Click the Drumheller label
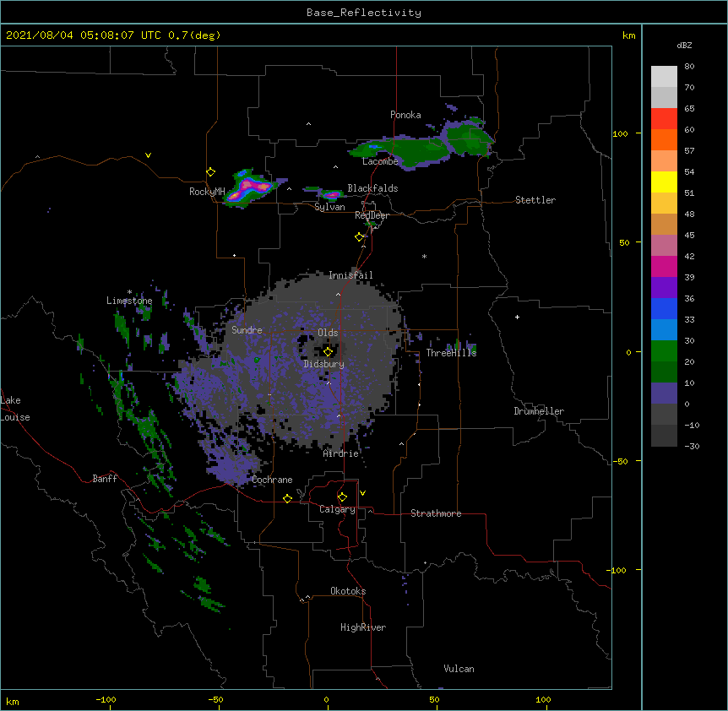 tap(539, 411)
